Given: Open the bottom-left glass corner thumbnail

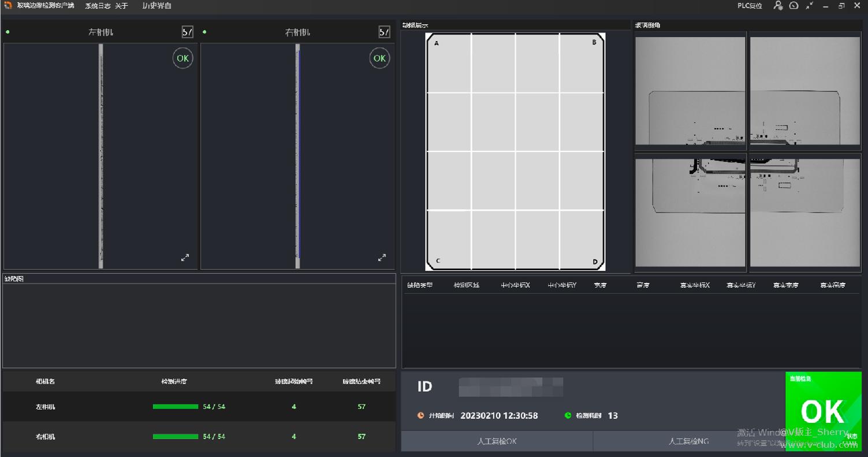Looking at the screenshot, I should coord(690,213).
